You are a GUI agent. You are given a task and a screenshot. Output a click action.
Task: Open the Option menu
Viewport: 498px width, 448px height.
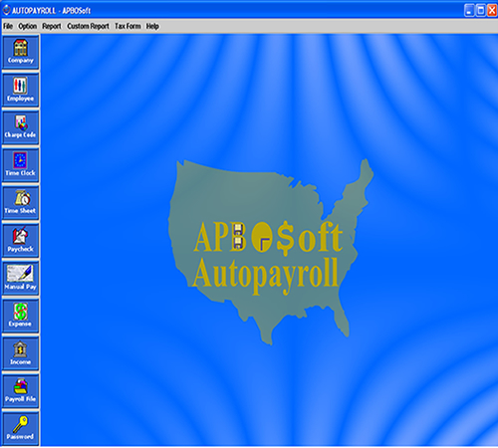28,26
